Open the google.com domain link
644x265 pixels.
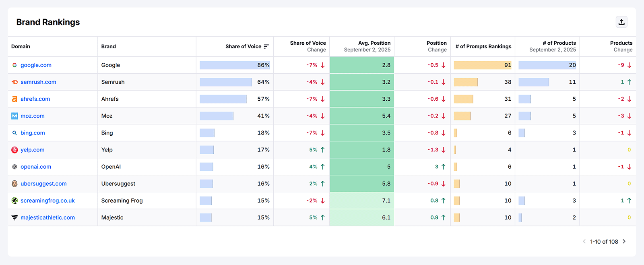click(x=36, y=65)
